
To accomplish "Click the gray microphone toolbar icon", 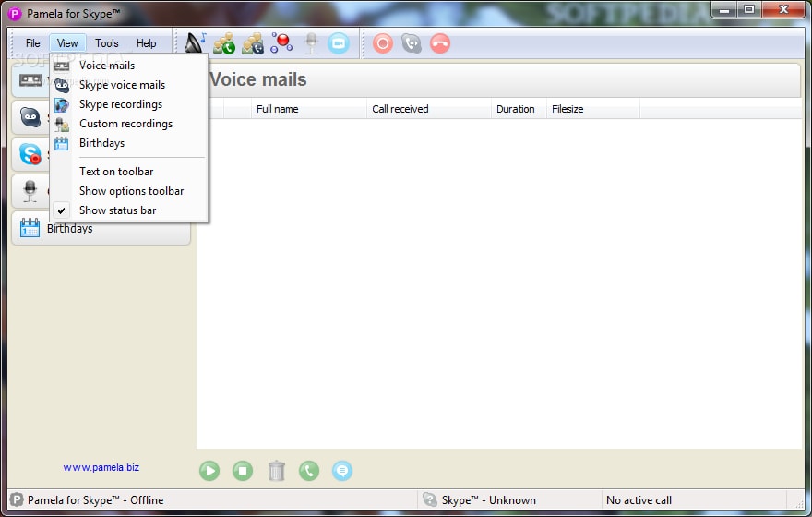I will click(311, 43).
